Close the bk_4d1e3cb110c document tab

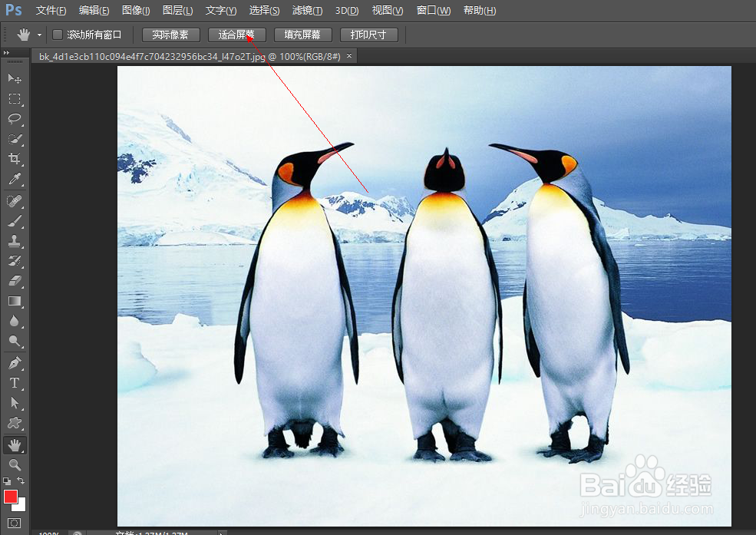tap(349, 56)
